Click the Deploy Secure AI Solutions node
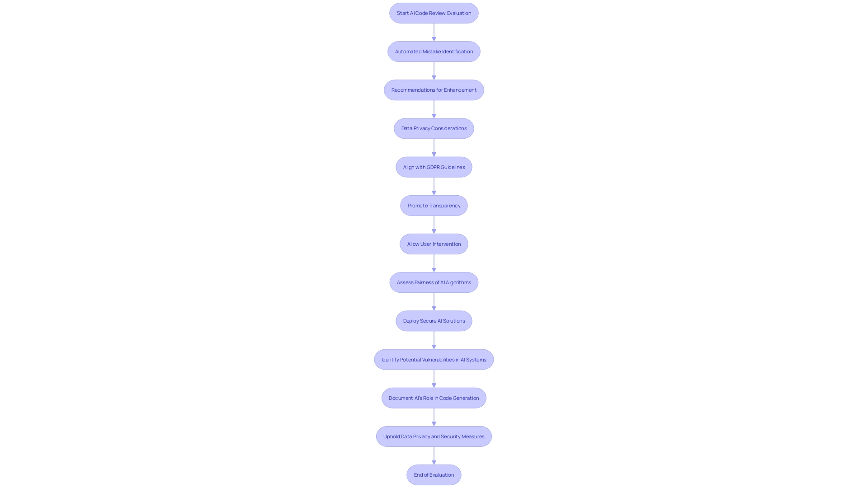The width and height of the screenshot is (868, 488). pyautogui.click(x=434, y=320)
